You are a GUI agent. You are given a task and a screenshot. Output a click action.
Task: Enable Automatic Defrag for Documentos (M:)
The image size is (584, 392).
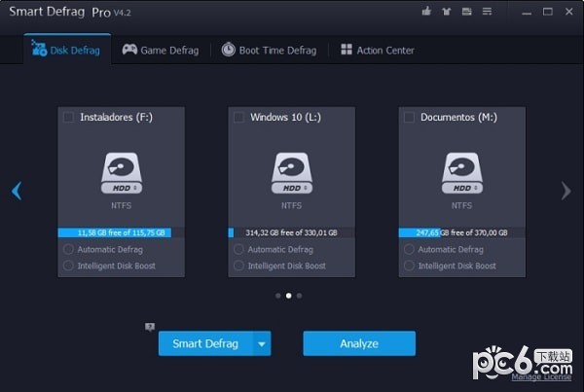click(409, 249)
